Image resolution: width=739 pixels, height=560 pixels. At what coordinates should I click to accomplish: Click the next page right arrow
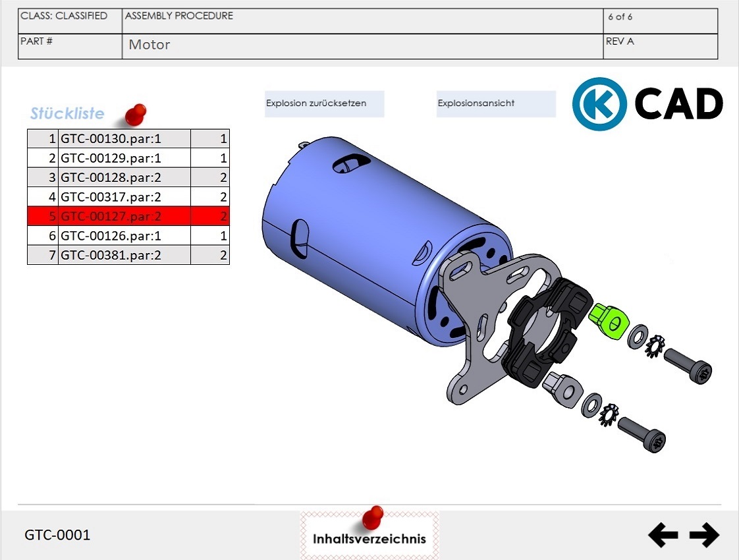pos(704,535)
